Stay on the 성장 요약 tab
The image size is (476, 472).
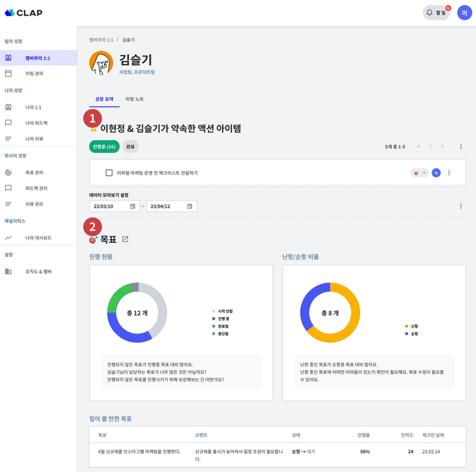104,99
